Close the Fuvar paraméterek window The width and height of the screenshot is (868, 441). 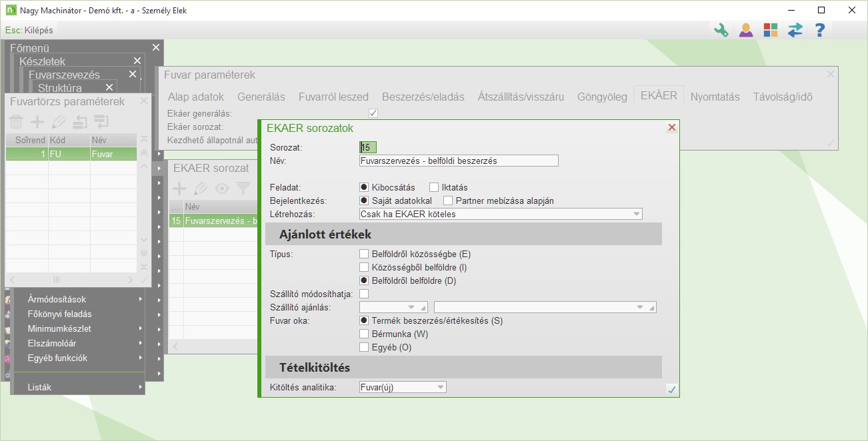pos(831,75)
